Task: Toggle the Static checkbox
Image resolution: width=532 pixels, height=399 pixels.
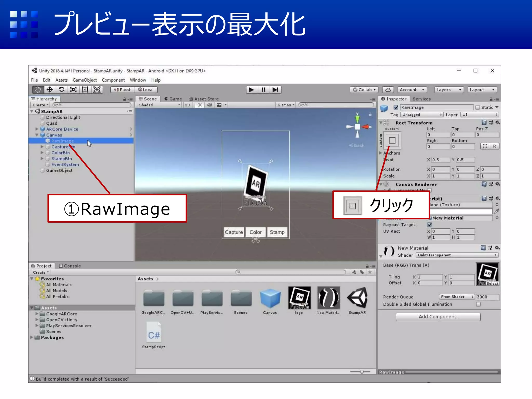Action: click(477, 107)
